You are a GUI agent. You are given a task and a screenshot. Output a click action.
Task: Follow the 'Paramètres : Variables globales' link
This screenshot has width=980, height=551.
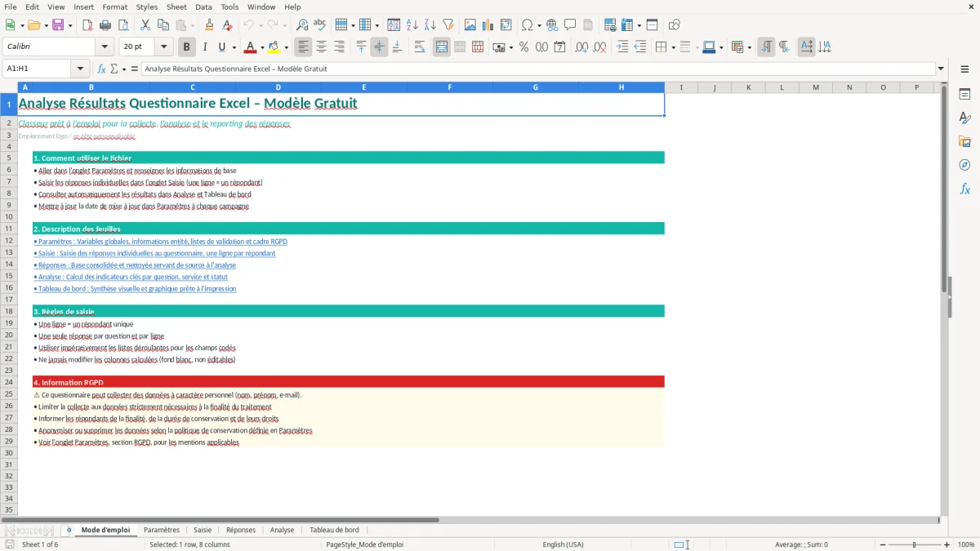pyautogui.click(x=160, y=242)
